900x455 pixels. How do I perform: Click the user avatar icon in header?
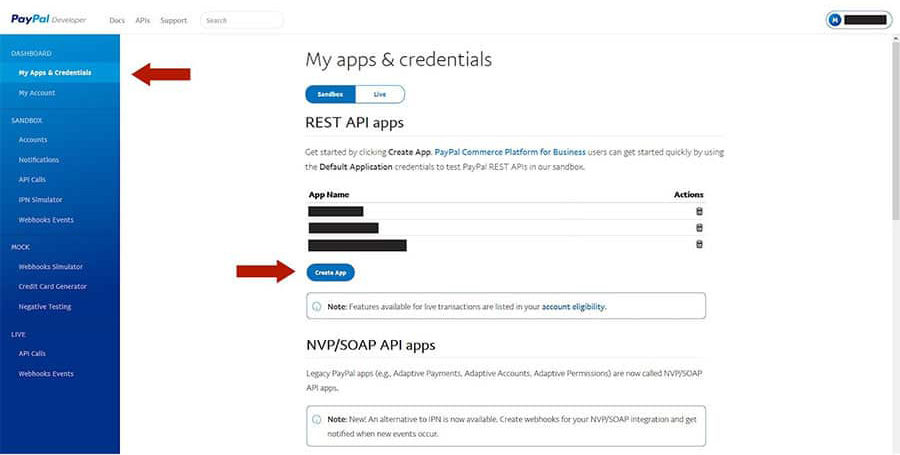point(835,20)
